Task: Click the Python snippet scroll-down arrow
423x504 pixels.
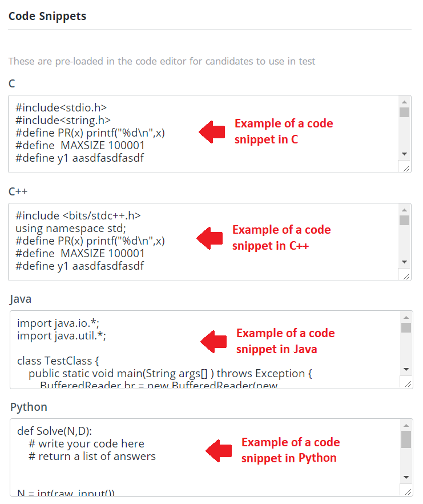Action: click(x=405, y=477)
